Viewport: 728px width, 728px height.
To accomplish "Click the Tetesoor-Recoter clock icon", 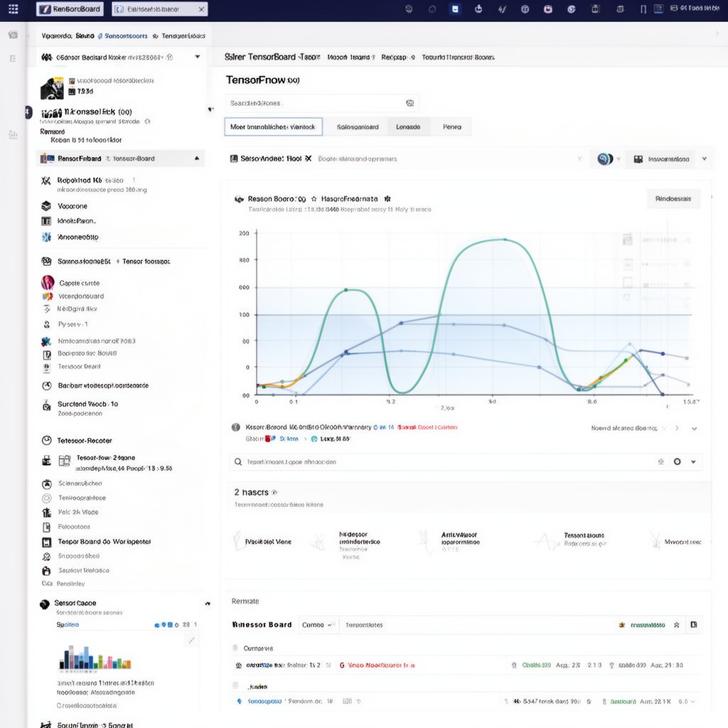I will tap(46, 440).
